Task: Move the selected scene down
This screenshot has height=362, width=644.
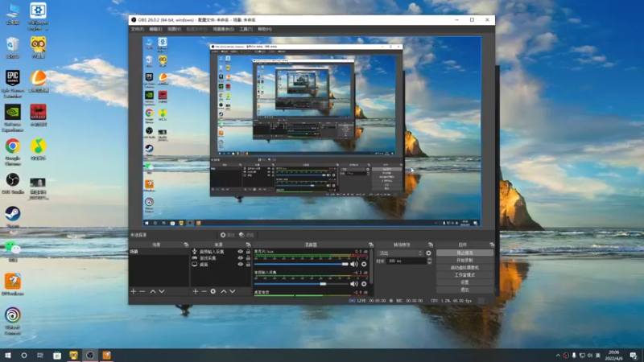Action: pyautogui.click(x=162, y=291)
